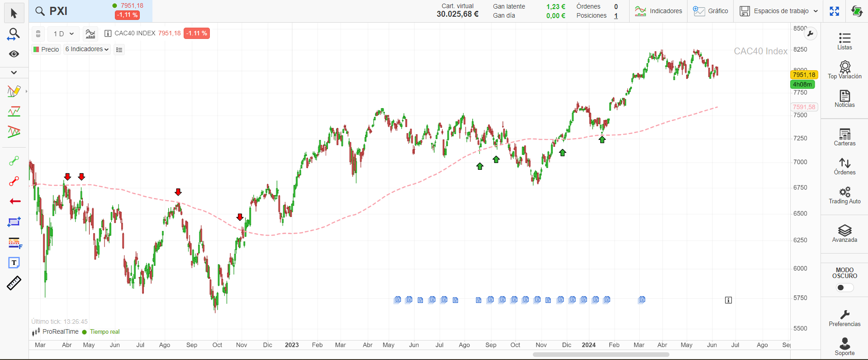Image resolution: width=868 pixels, height=360 pixels.
Task: Choose the green trend line tool
Action: pos(14,111)
